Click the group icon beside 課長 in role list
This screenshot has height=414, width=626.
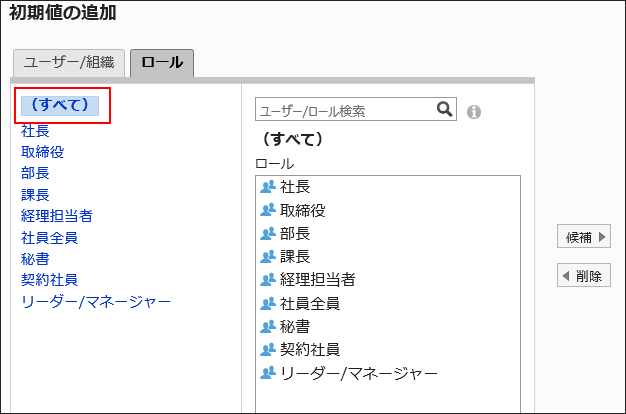tap(268, 256)
